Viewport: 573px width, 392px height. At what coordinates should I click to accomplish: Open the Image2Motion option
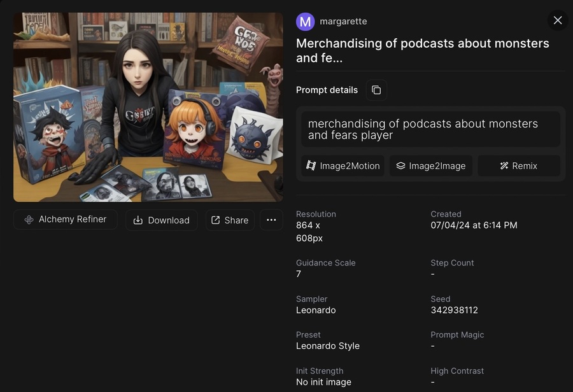pyautogui.click(x=343, y=166)
